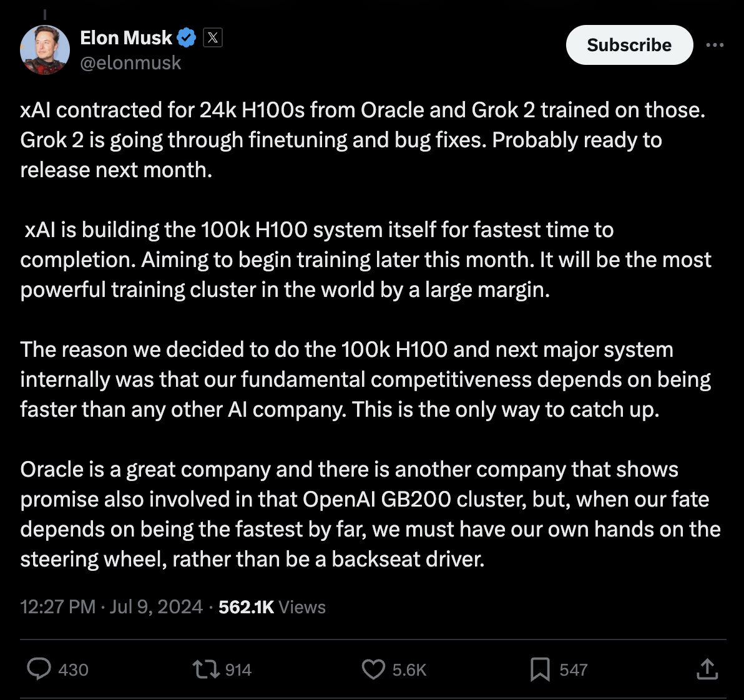Click the 914 reposts count
Screen dimensions: 744x700
pyautogui.click(x=238, y=669)
